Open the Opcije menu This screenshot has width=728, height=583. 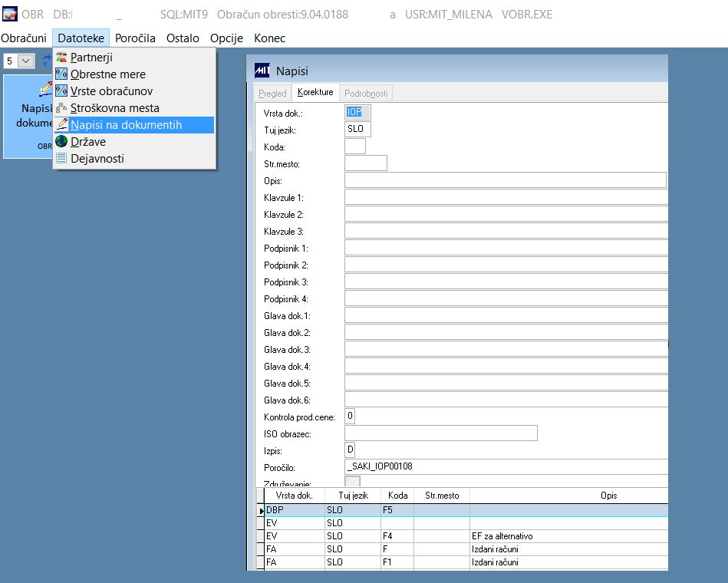[226, 38]
